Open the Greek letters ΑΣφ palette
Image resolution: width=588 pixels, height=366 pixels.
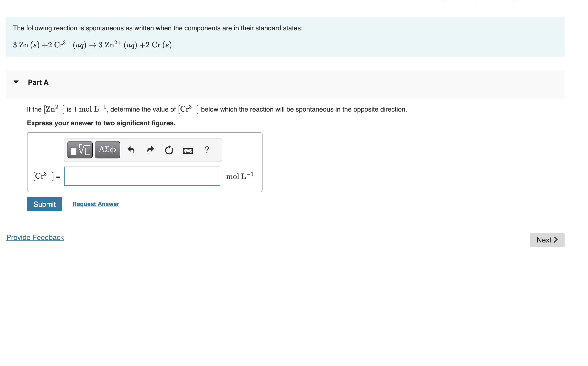(x=107, y=150)
